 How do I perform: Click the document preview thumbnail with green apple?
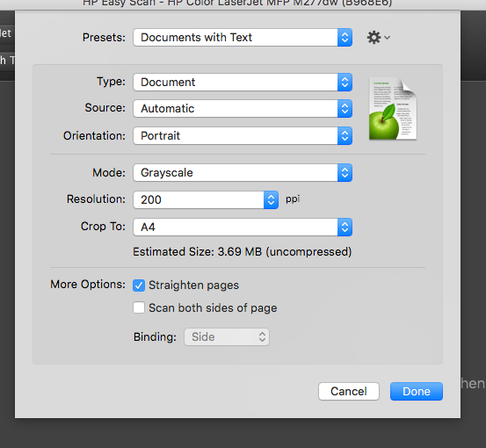(393, 109)
